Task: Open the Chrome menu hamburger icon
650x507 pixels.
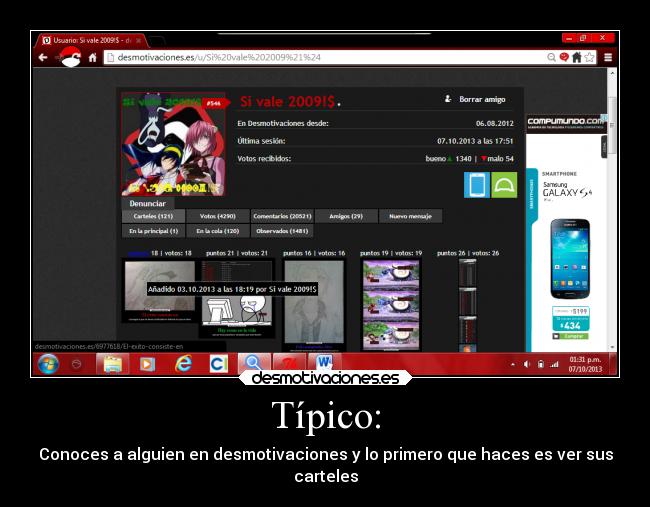Action: coord(608,57)
